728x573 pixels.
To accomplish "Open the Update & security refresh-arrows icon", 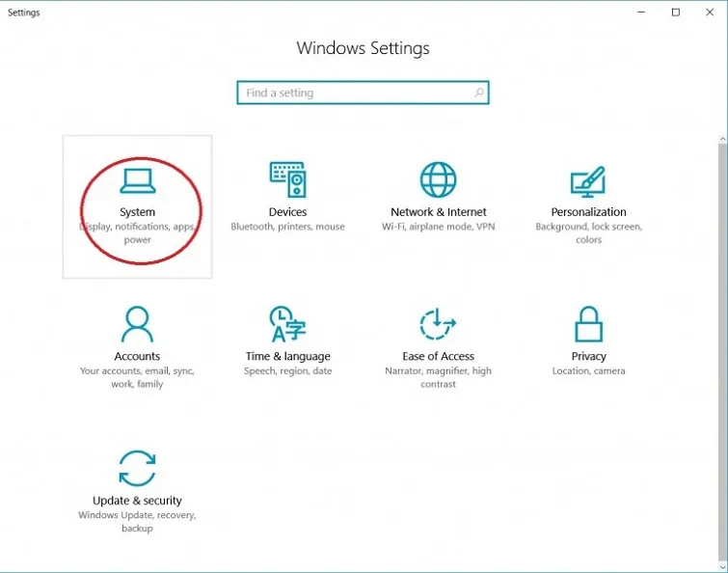I will pyautogui.click(x=137, y=469).
